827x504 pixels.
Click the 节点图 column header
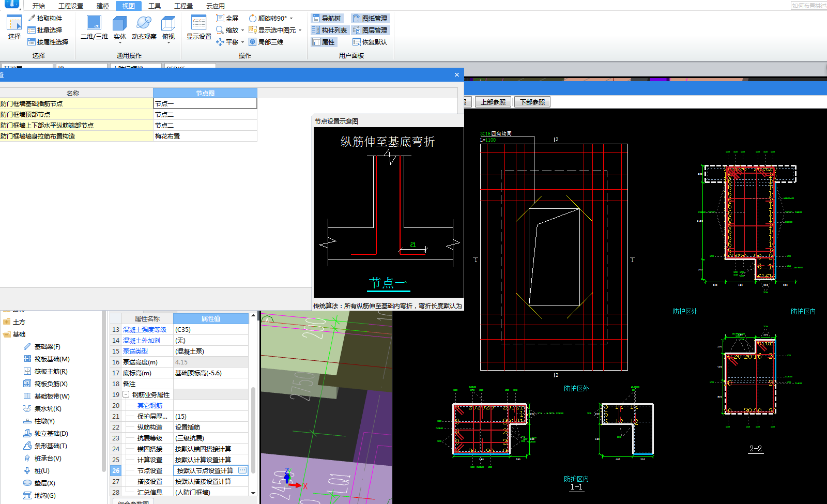pos(205,93)
